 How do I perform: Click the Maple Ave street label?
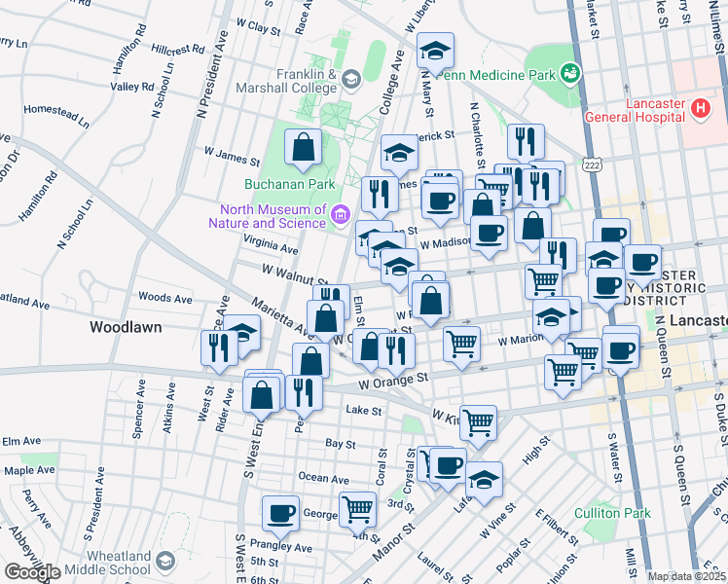[30, 471]
